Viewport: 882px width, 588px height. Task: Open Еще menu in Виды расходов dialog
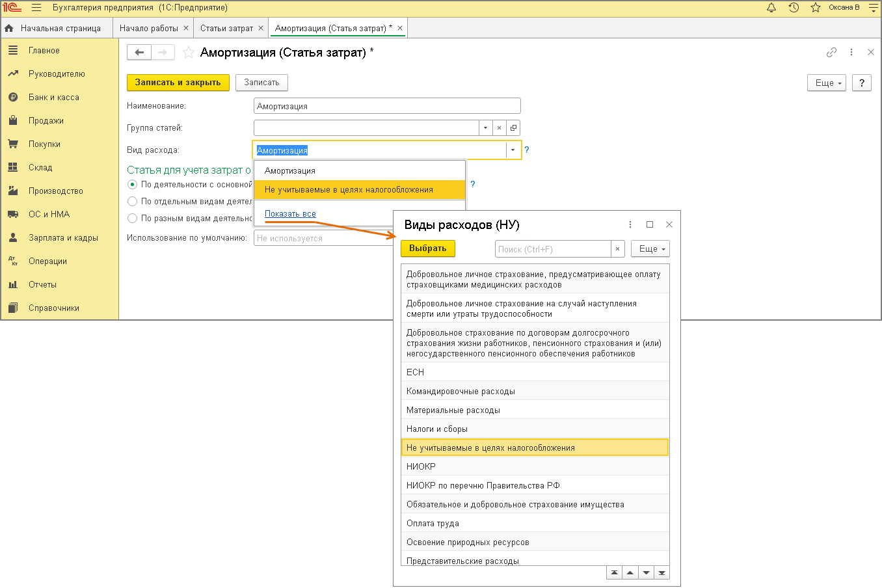click(x=650, y=248)
